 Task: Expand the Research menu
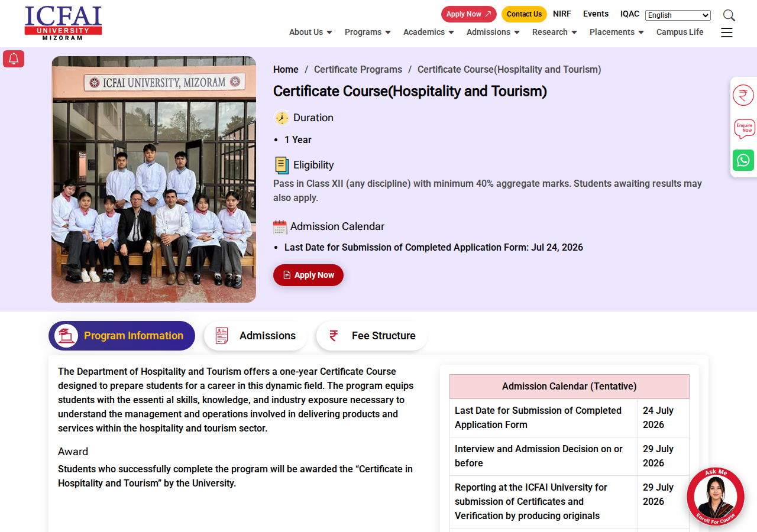point(555,32)
